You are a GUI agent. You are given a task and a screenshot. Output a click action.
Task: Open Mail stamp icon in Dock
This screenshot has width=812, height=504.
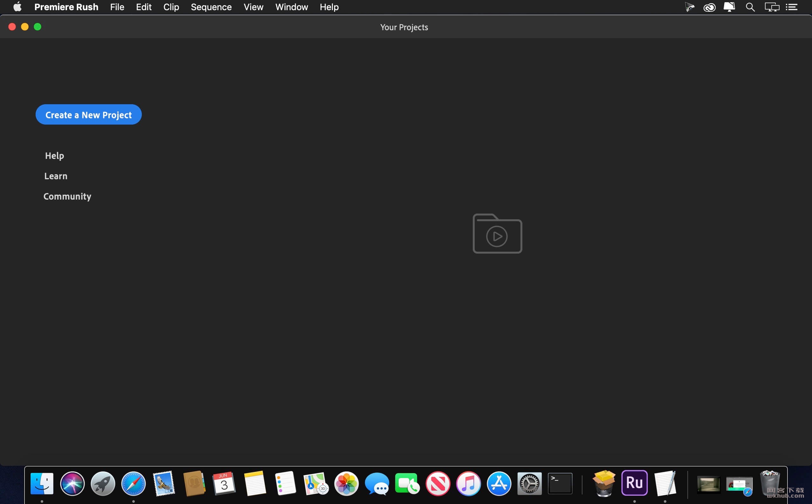click(164, 483)
